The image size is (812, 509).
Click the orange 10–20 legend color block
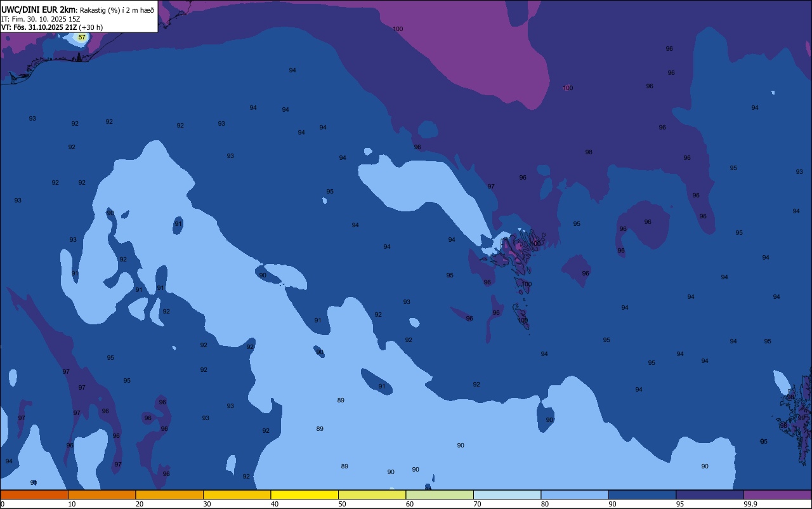point(101,494)
